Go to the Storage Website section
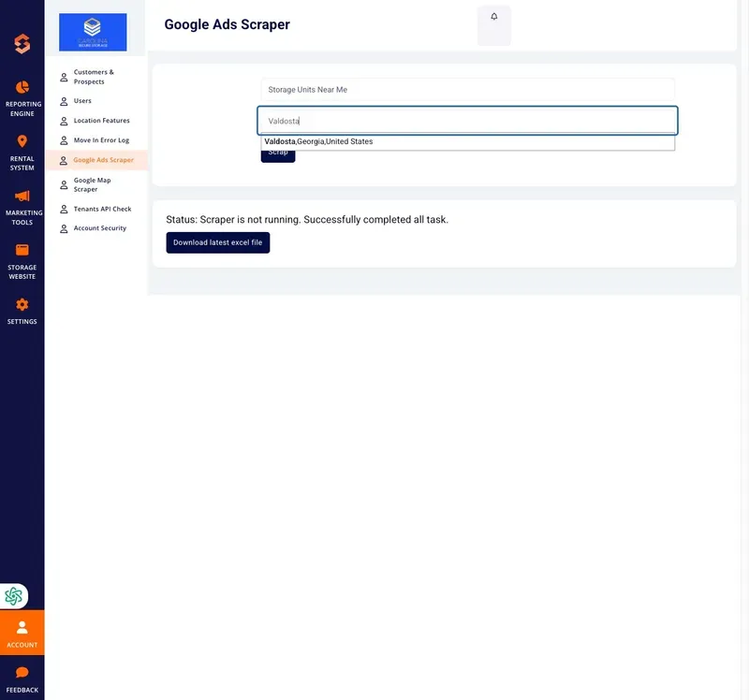749x700 pixels. (x=22, y=262)
